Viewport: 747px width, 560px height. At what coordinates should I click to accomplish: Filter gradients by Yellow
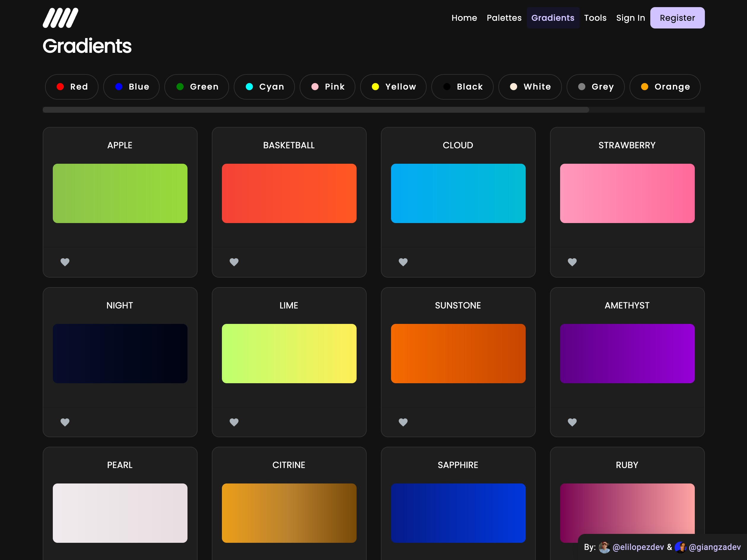393,87
